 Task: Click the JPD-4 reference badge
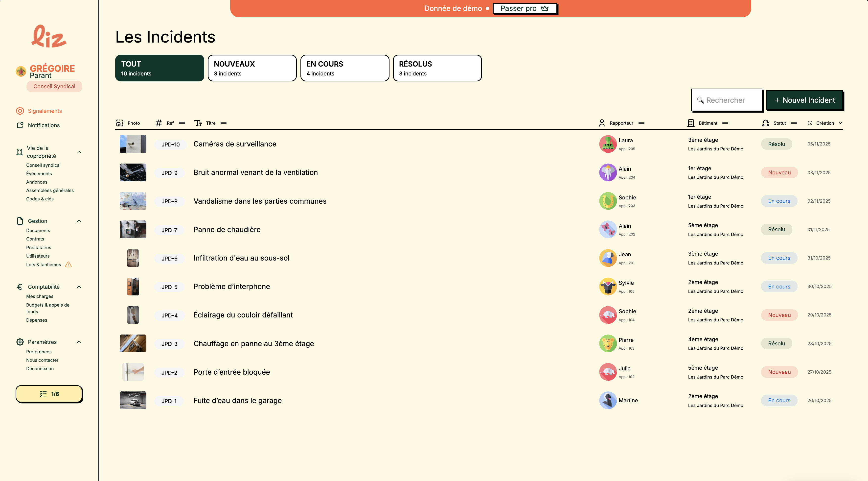click(x=169, y=315)
